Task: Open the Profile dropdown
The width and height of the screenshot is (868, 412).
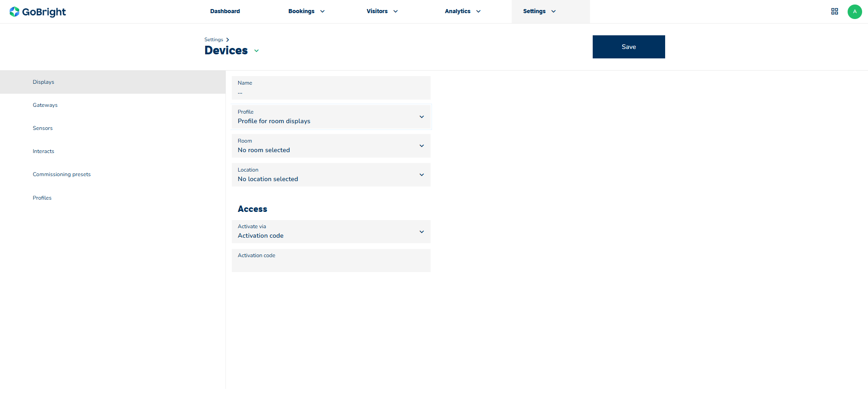Action: (331, 117)
